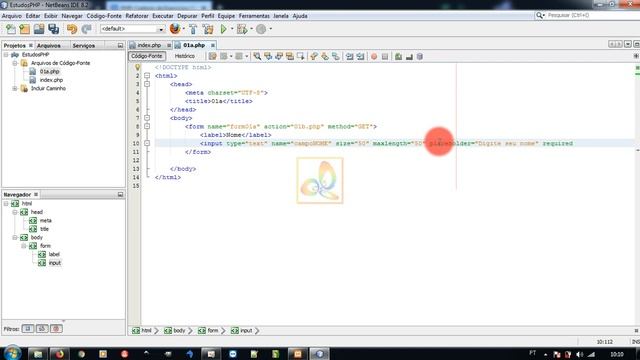The height and width of the screenshot is (360, 640).
Task: Open the Arquivo menu
Action: (x=12, y=16)
